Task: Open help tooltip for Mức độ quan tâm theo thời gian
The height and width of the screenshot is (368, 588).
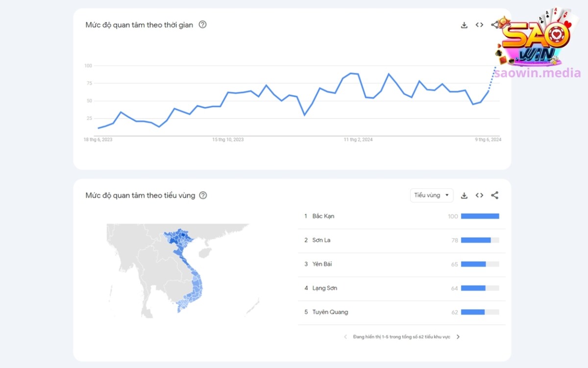Action: 202,25
